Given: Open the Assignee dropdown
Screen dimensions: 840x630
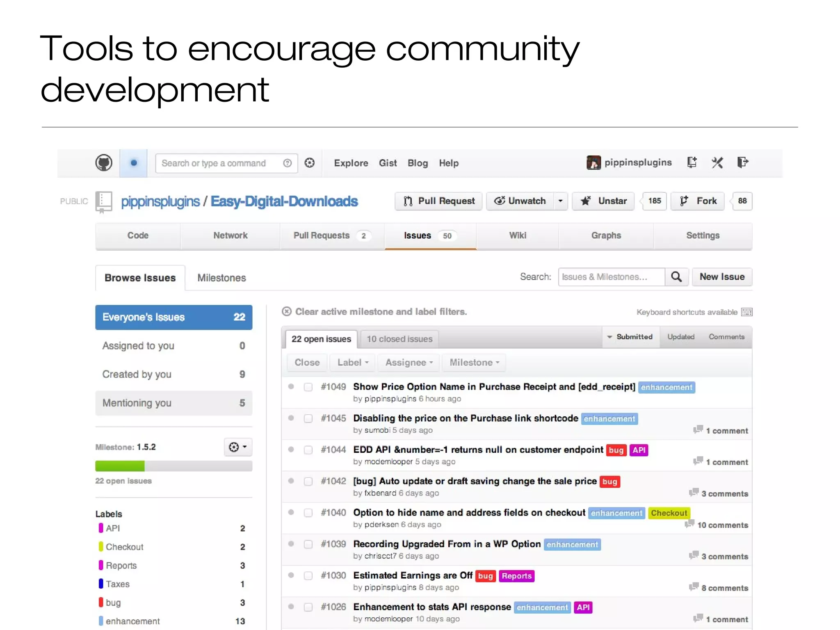Looking at the screenshot, I should [x=409, y=363].
